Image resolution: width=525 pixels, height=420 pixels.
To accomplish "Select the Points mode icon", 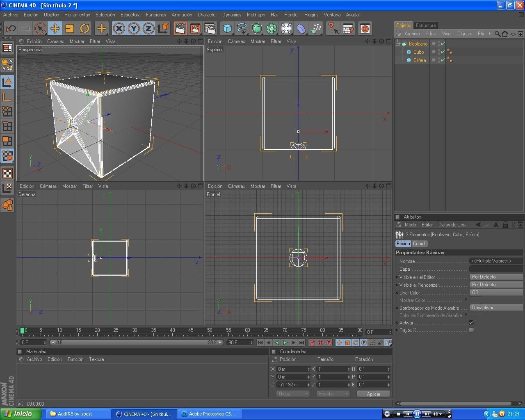I will coord(7,112).
